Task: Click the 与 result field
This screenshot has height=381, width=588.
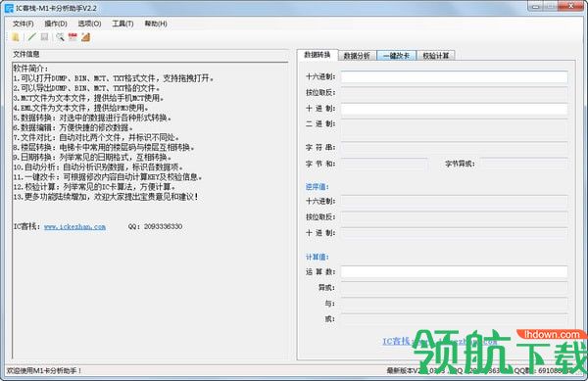Action: click(454, 304)
